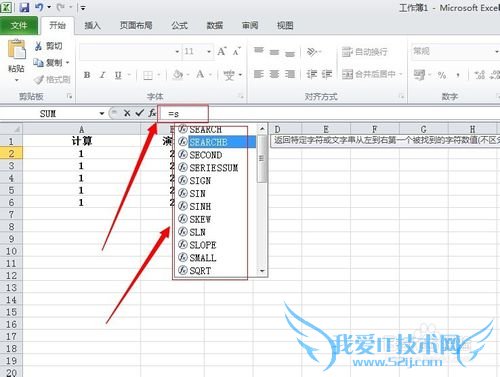Viewport: 500px width, 377px height.
Task: Toggle Underline formatting
Action: 118,75
